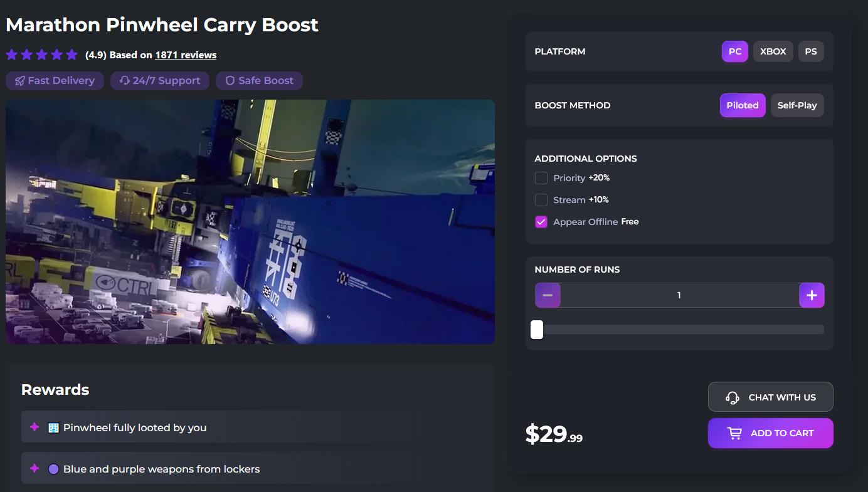Click the plus icon beside Pinwheel fully looted
868x492 pixels.
(34, 427)
